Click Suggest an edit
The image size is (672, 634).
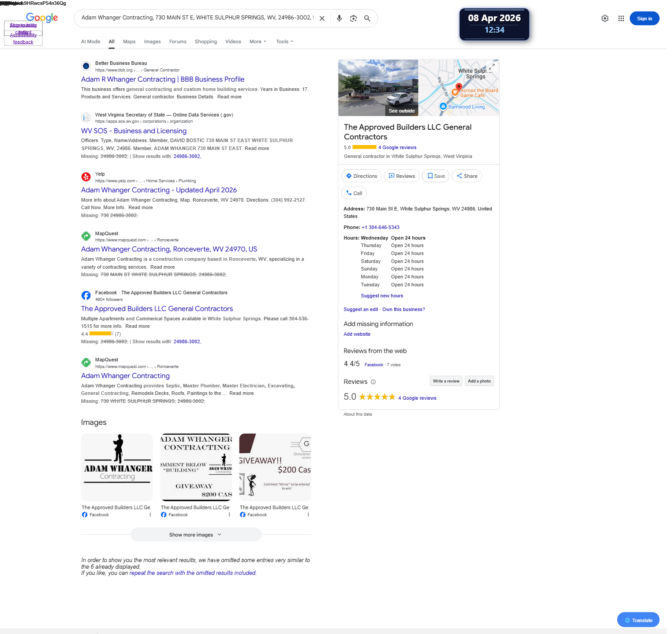(361, 310)
